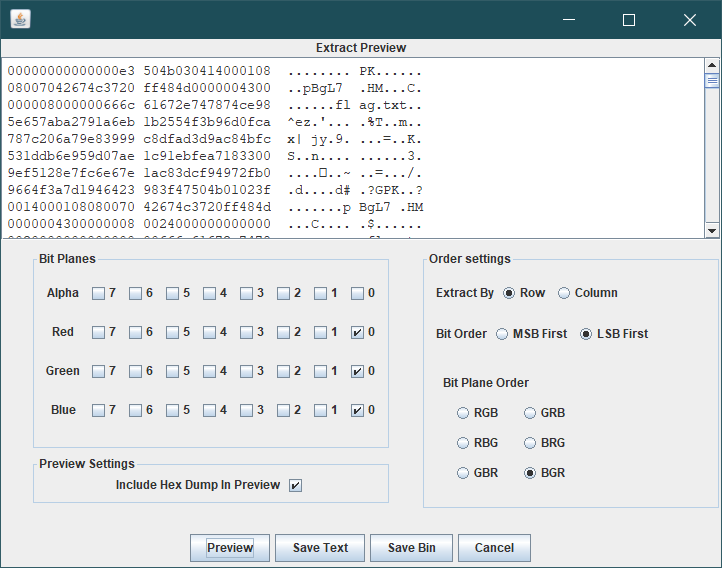The width and height of the screenshot is (722, 568).
Task: Check the Green bit plane 1 box
Action: (320, 371)
